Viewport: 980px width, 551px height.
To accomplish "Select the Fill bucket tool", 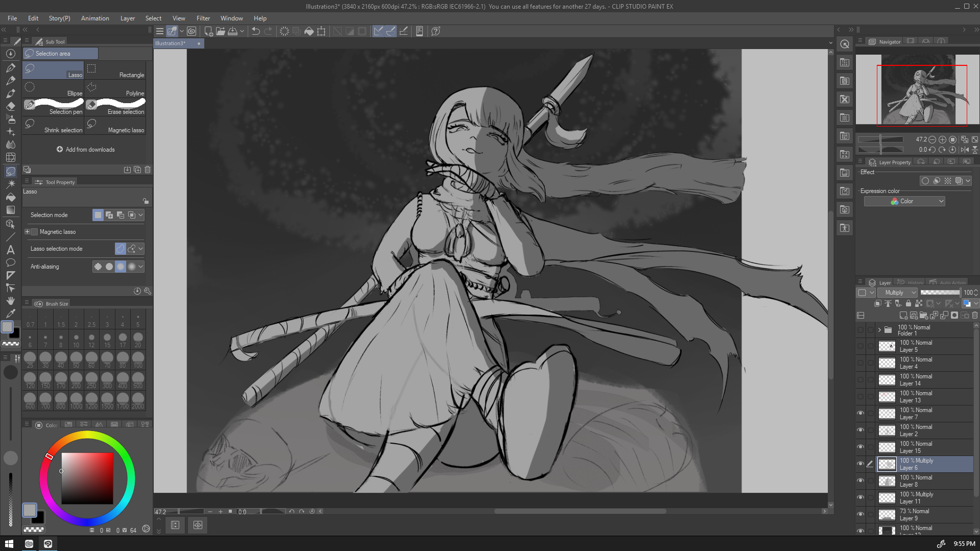I will [10, 197].
